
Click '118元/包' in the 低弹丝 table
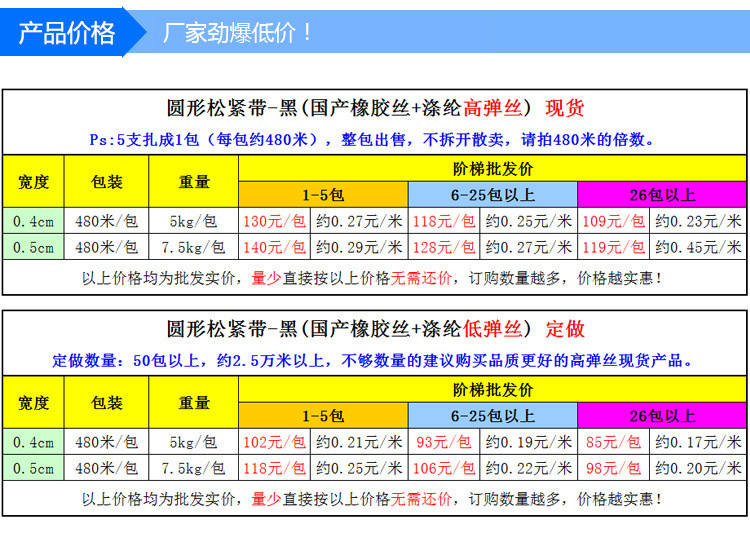[275, 468]
